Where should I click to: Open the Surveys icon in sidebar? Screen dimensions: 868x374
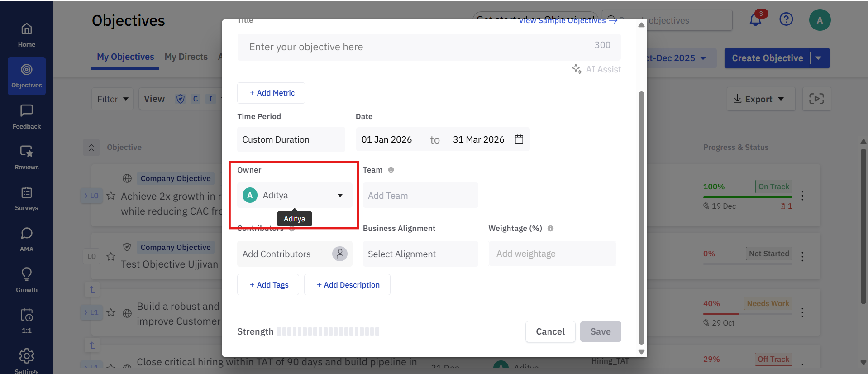[x=26, y=193]
